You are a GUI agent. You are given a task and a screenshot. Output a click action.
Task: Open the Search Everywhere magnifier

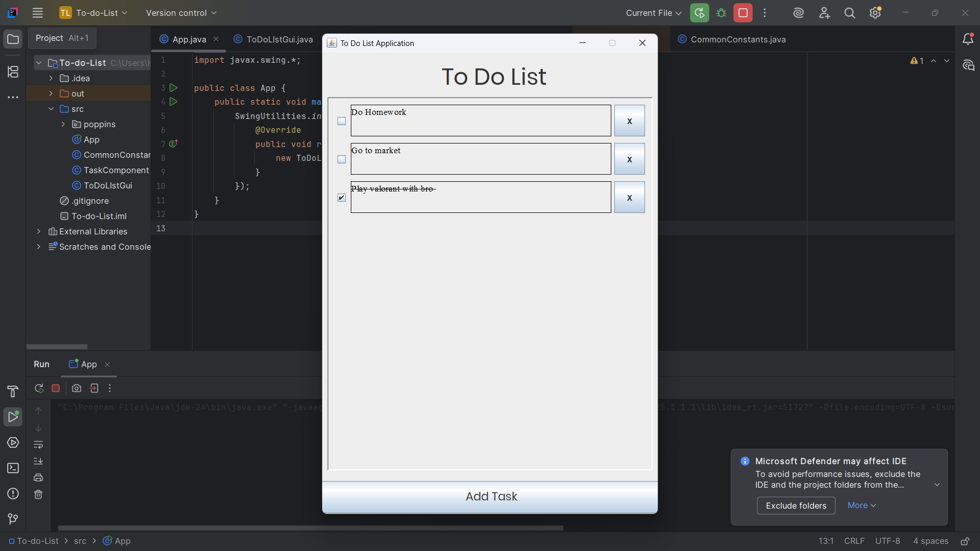tap(850, 13)
